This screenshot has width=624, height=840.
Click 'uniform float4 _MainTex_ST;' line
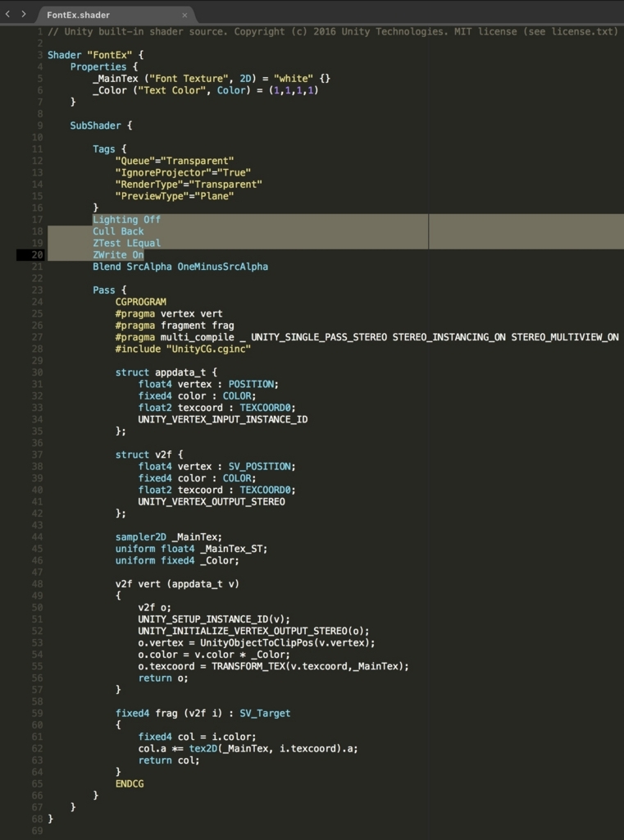click(191, 549)
